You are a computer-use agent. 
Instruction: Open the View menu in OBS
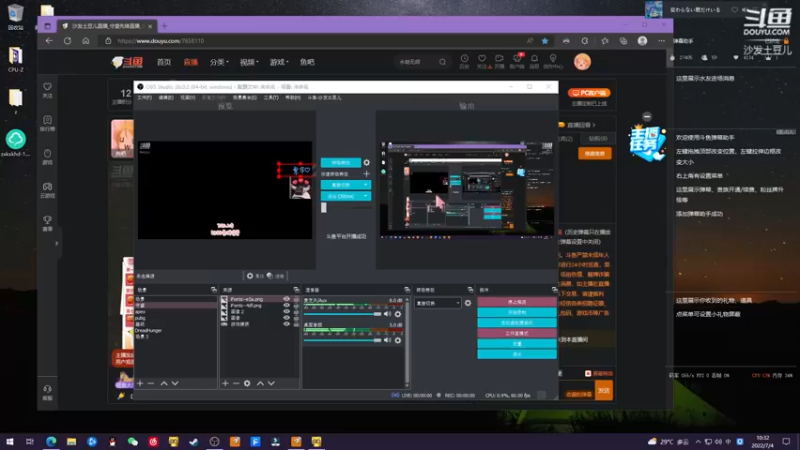coord(187,97)
